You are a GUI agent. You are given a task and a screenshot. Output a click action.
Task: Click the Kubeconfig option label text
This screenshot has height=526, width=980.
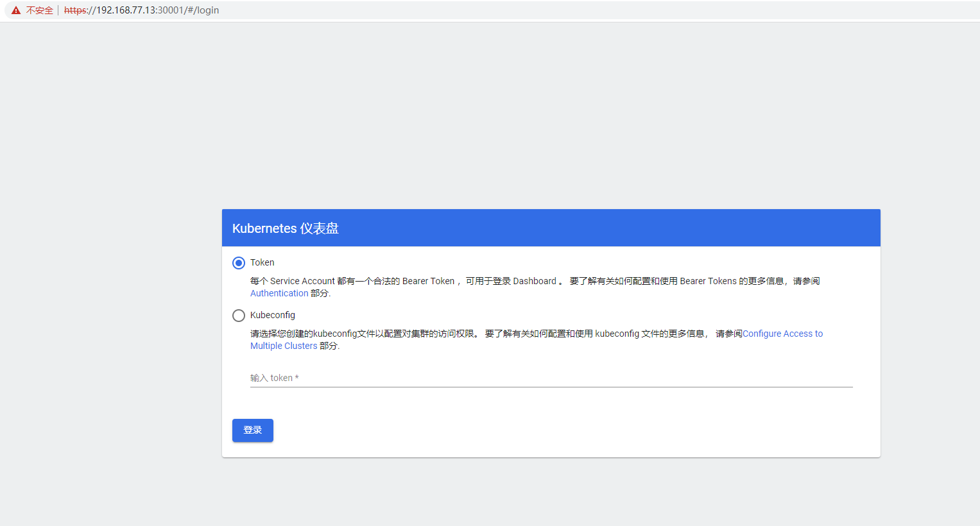(x=273, y=315)
